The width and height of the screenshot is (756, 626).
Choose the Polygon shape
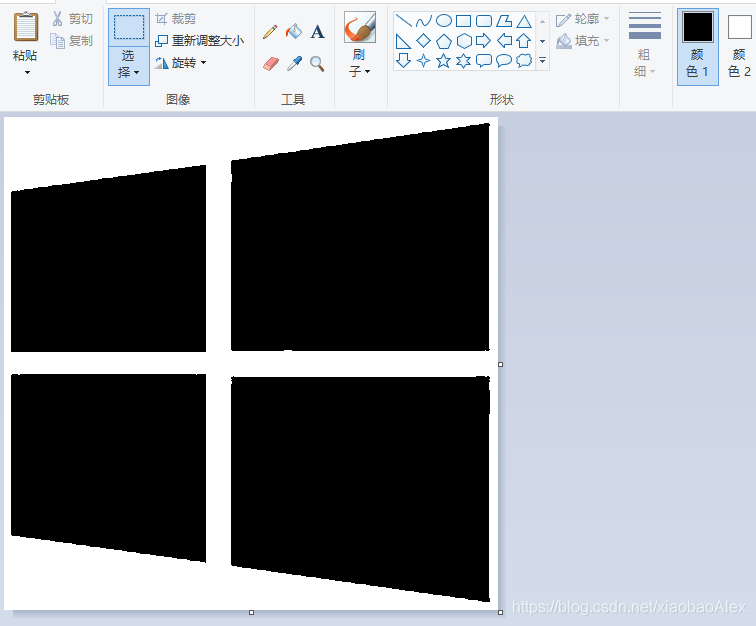coord(504,21)
